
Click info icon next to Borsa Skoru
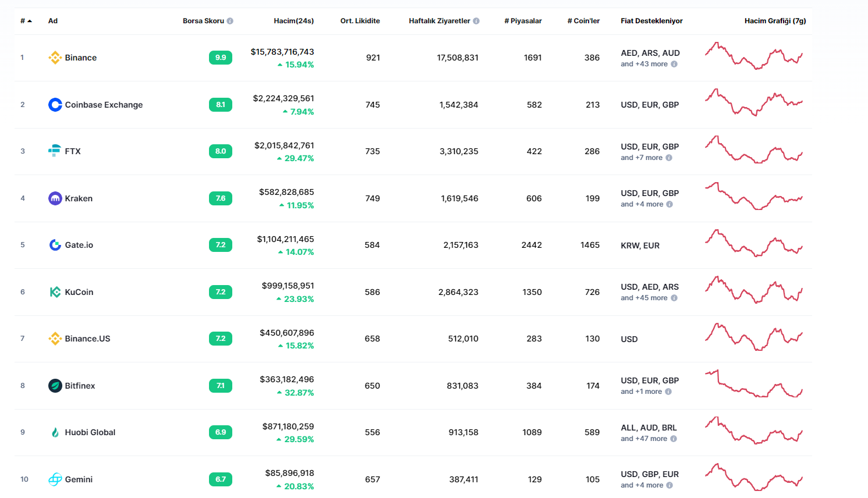pyautogui.click(x=230, y=21)
